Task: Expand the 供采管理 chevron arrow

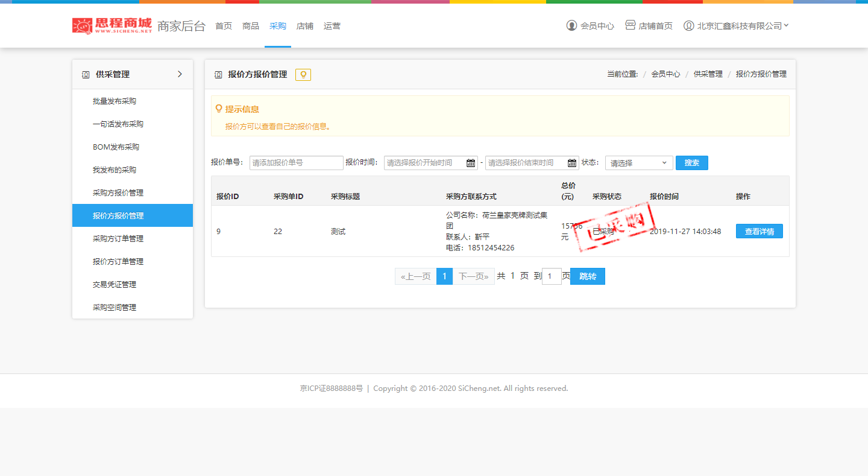Action: point(180,74)
